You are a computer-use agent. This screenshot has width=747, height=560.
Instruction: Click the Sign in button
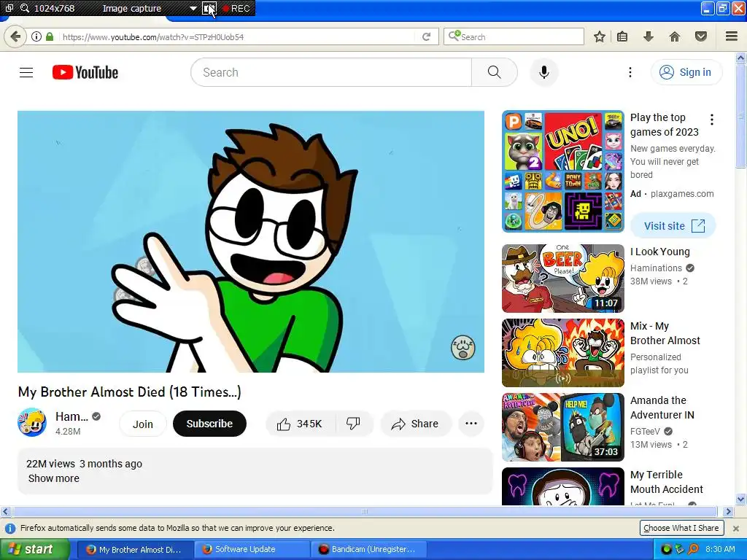click(686, 72)
